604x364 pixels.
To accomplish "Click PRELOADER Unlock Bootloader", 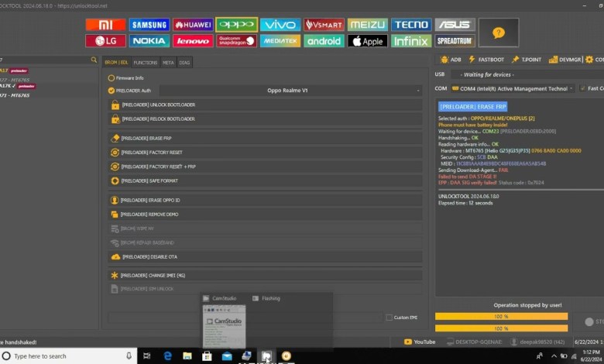I will click(x=265, y=105).
